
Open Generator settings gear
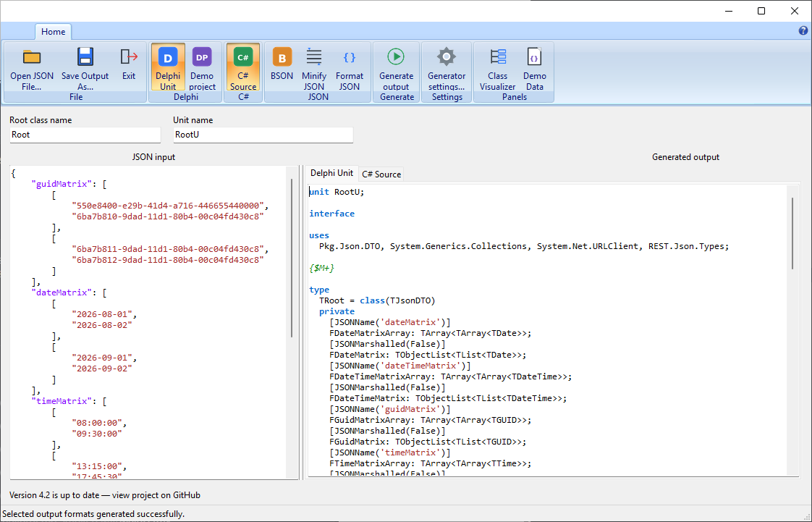[446, 56]
